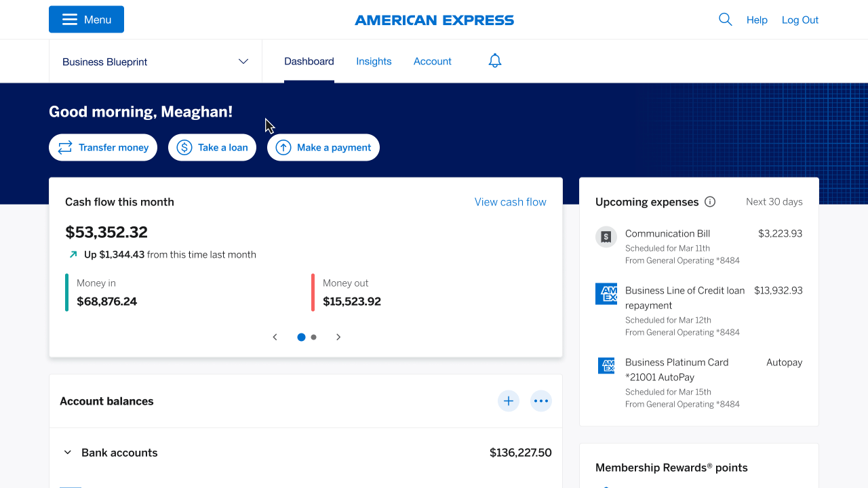Switch to the Account tab
Image resolution: width=868 pixels, height=488 pixels.
pyautogui.click(x=432, y=61)
